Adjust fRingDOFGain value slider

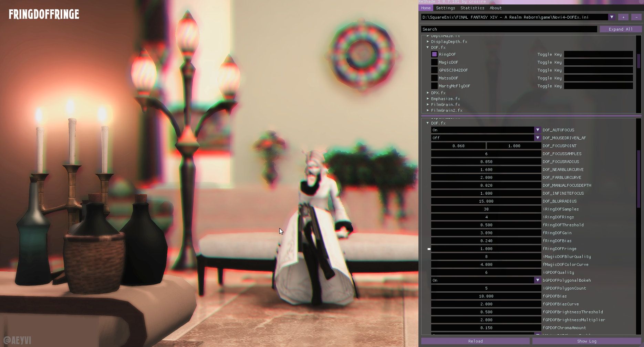pos(486,233)
